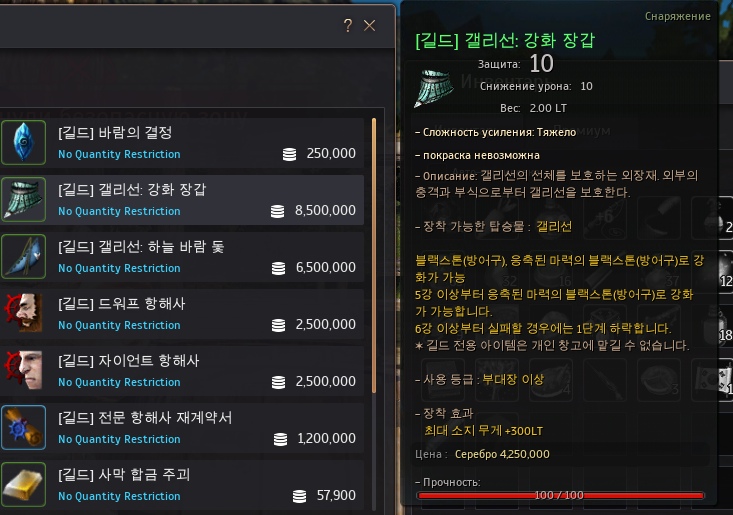The image size is (733, 515).
Task: Select the 250,000 silver shop row
Action: pyautogui.click(x=182, y=143)
